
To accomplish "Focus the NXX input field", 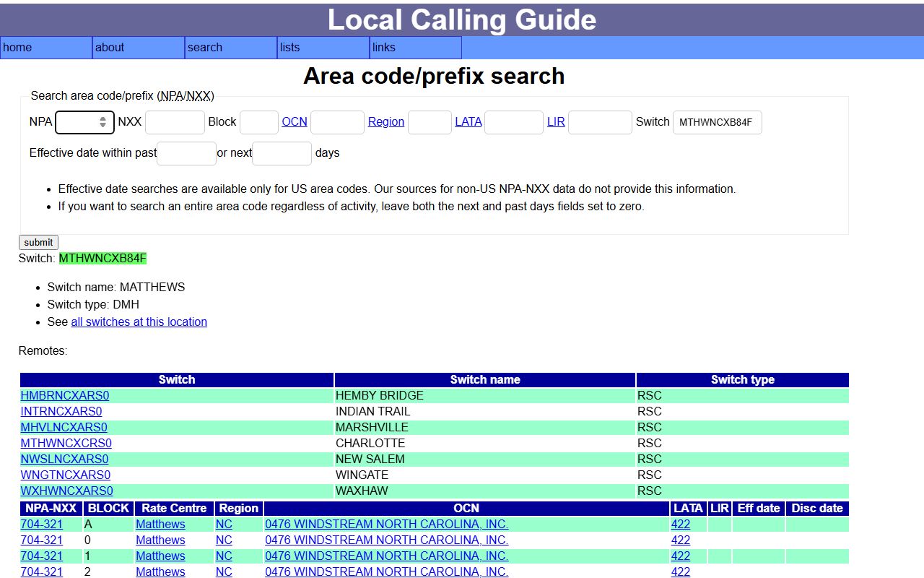I will pos(175,122).
